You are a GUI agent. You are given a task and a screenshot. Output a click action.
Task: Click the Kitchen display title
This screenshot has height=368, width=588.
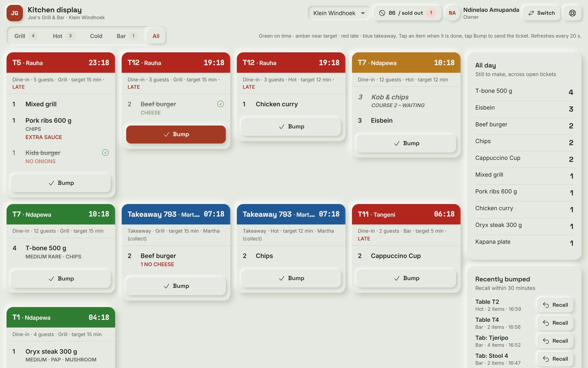click(x=55, y=10)
